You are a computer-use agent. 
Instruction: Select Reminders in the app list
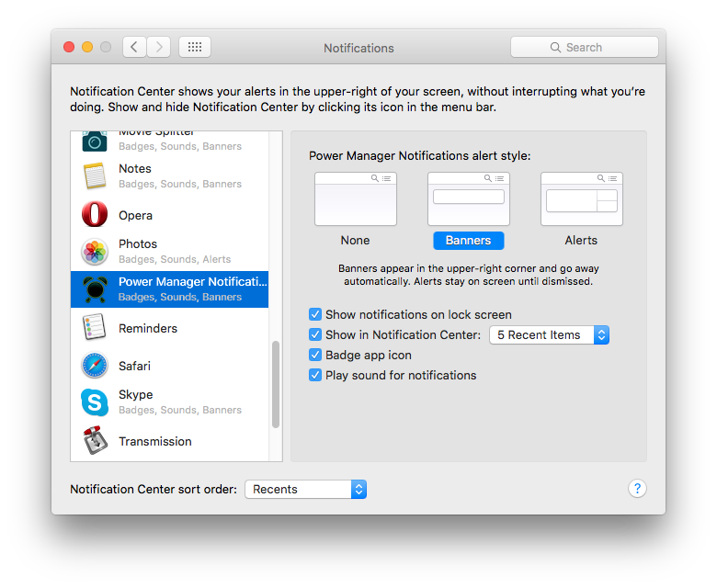170,327
